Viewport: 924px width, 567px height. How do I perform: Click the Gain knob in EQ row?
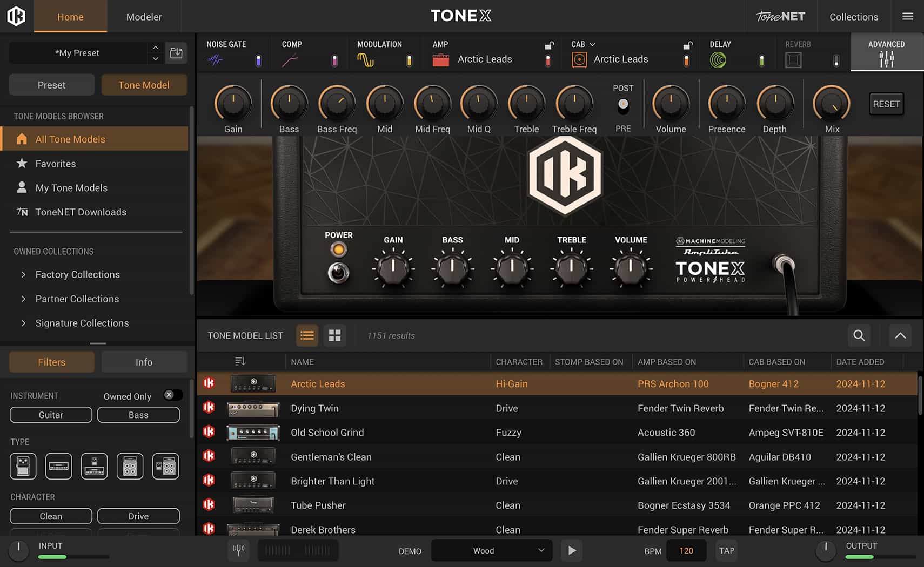[233, 103]
